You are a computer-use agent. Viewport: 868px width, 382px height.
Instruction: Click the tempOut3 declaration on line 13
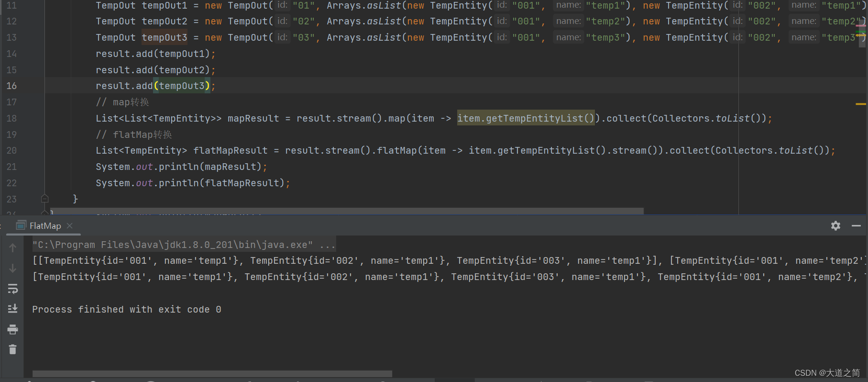[x=164, y=37]
